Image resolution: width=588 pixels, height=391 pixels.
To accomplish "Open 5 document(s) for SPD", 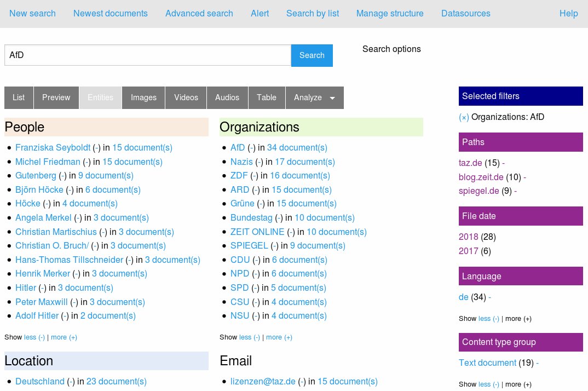I will 298,288.
